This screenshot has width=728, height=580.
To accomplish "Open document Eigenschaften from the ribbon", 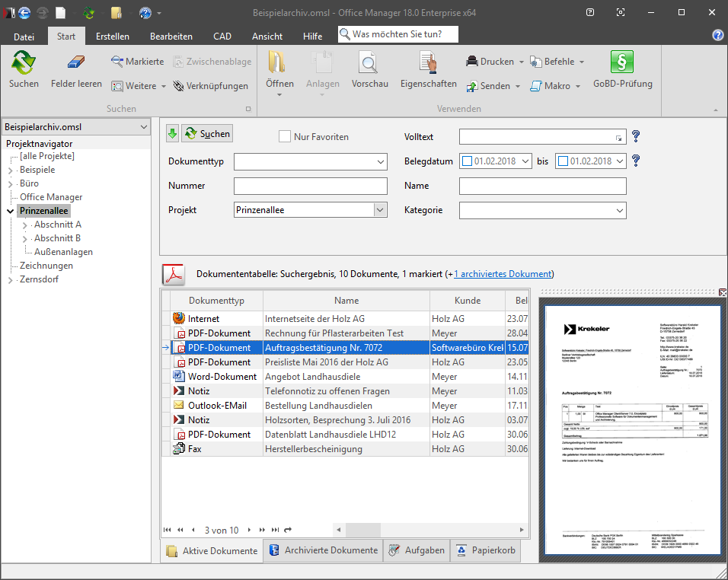I will pyautogui.click(x=428, y=62).
